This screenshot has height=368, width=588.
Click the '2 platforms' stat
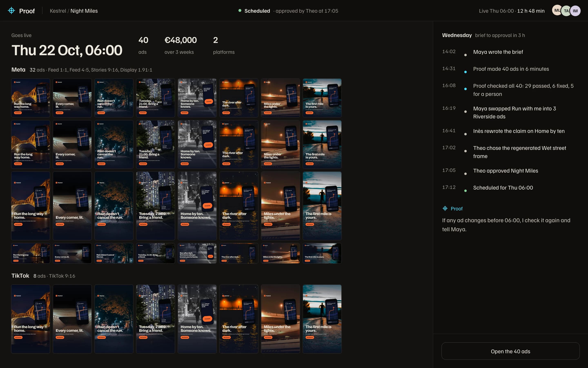pyautogui.click(x=224, y=46)
